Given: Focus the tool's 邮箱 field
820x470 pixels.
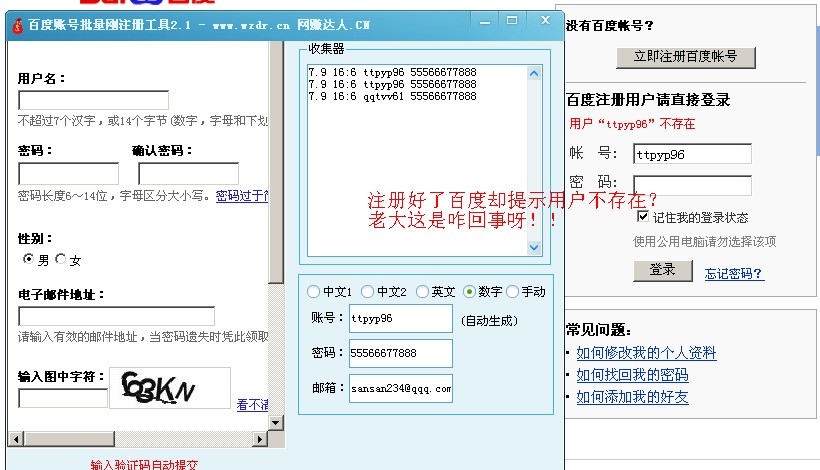Looking at the screenshot, I should (x=401, y=388).
